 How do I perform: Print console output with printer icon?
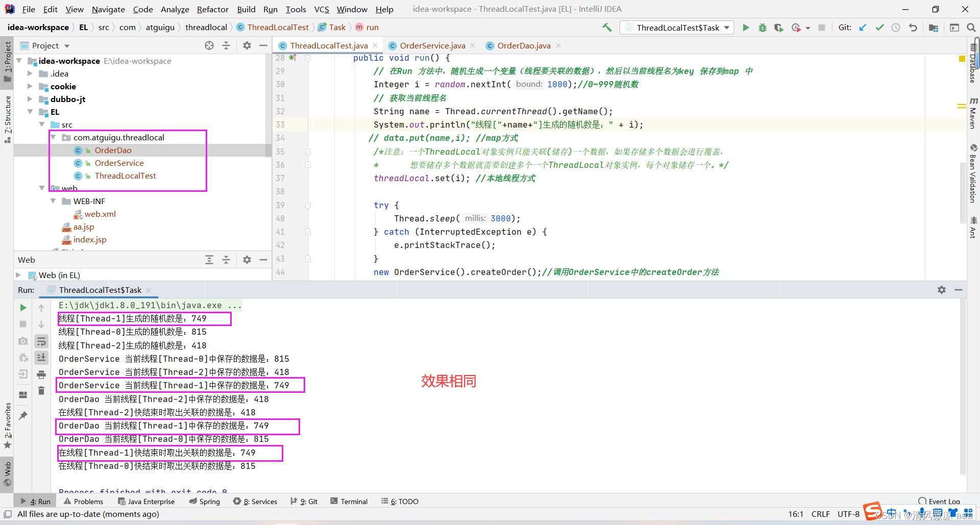click(41, 374)
